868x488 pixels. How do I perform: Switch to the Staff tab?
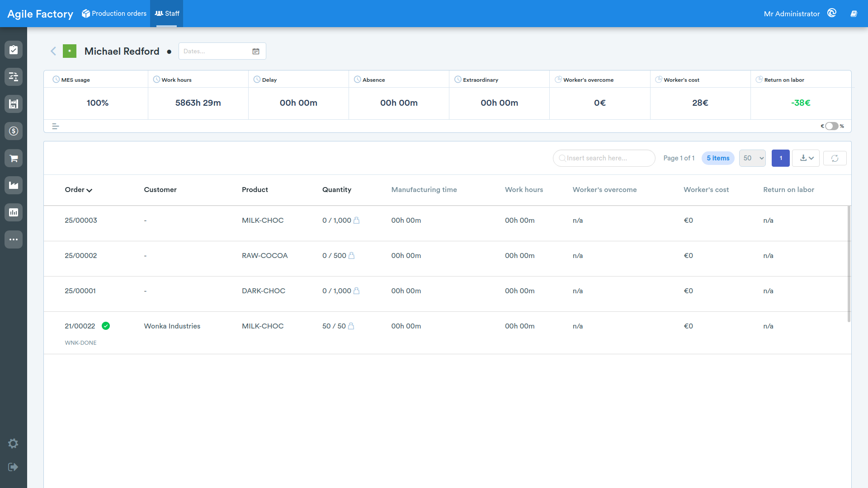167,14
